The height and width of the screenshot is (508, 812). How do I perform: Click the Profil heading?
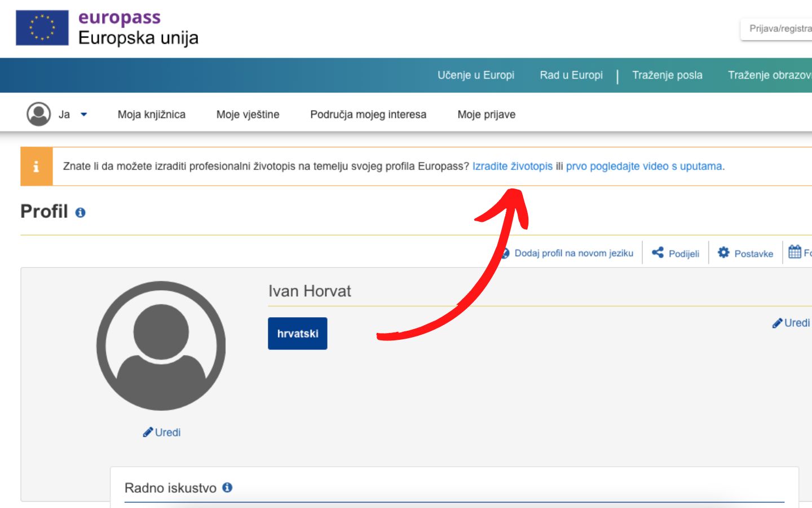[44, 212]
